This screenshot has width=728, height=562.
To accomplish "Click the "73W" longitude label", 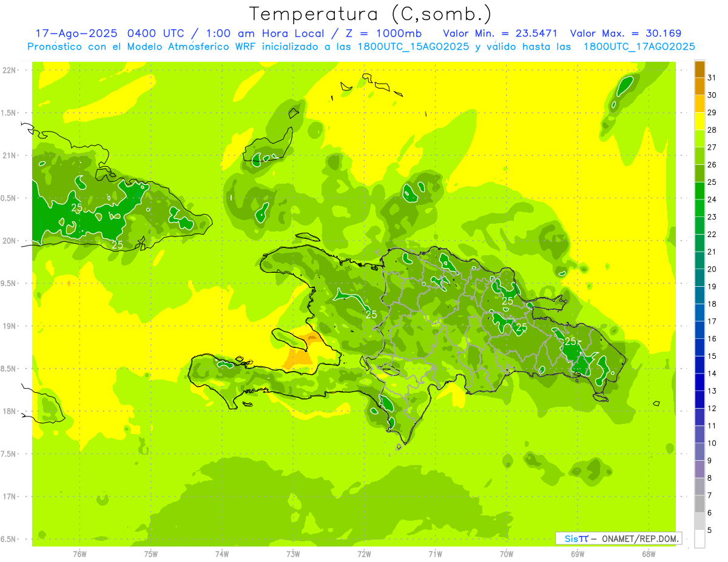I will pyautogui.click(x=293, y=554).
